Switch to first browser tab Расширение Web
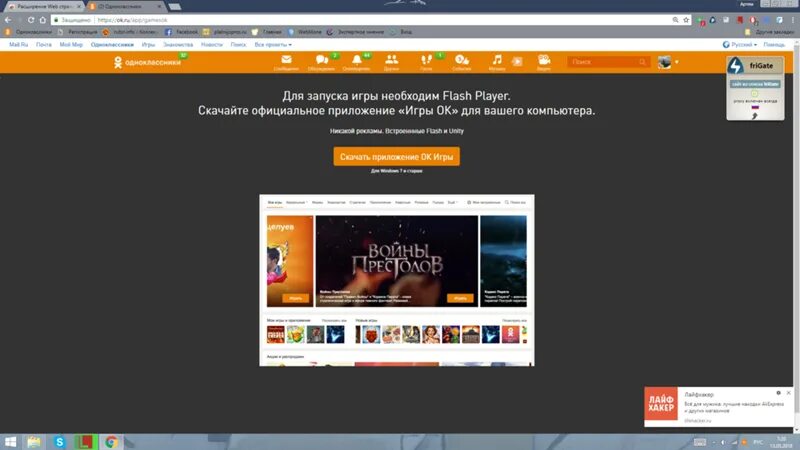The height and width of the screenshot is (450, 800). click(44, 7)
